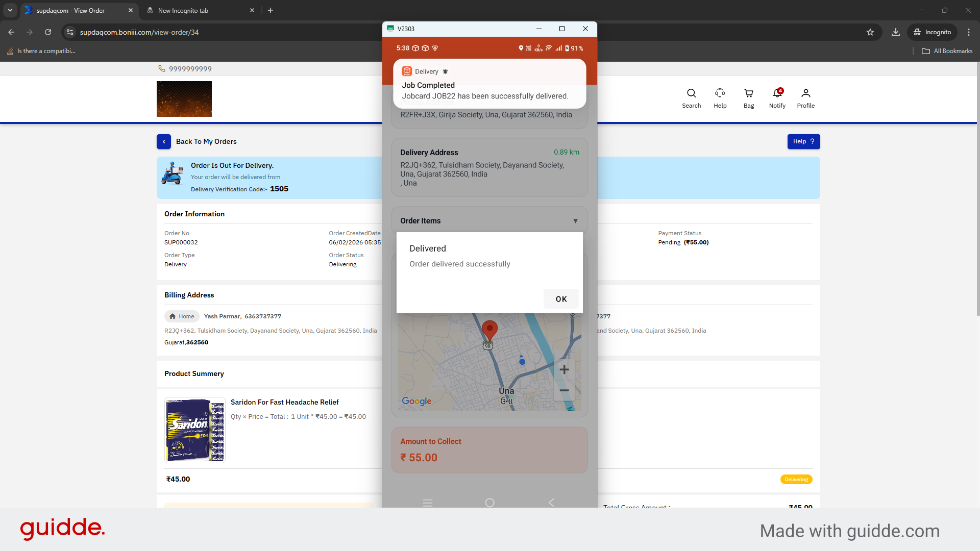Open the All Bookmarks folder
The width and height of the screenshot is (980, 551).
[x=947, y=51]
